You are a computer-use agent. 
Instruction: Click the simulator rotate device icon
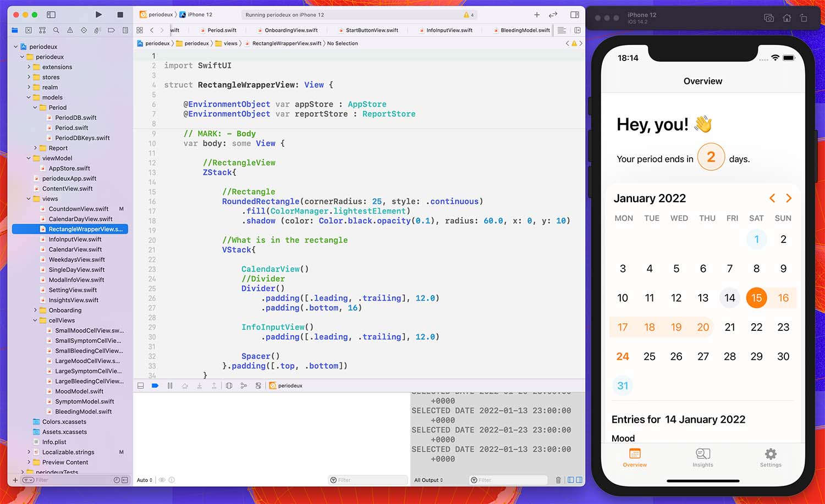(804, 18)
